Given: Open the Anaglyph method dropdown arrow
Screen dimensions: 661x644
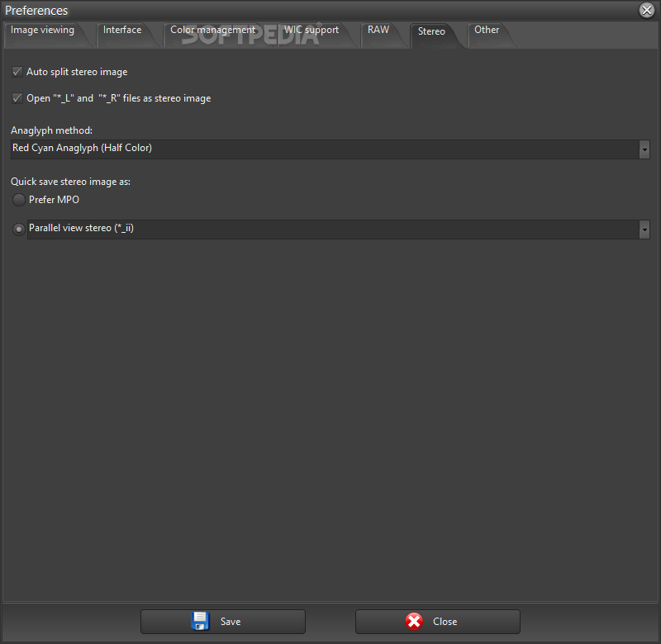Looking at the screenshot, I should (644, 149).
